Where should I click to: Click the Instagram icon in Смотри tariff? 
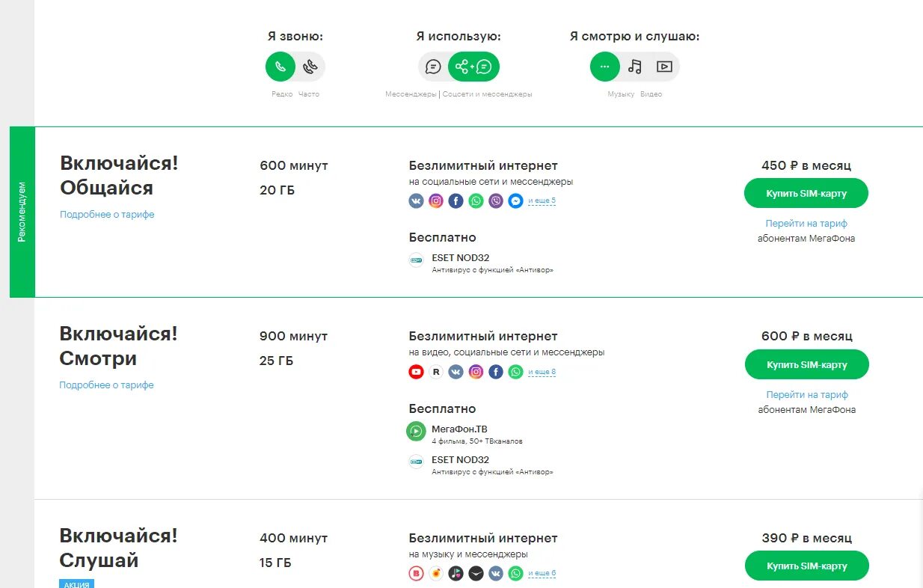476,372
